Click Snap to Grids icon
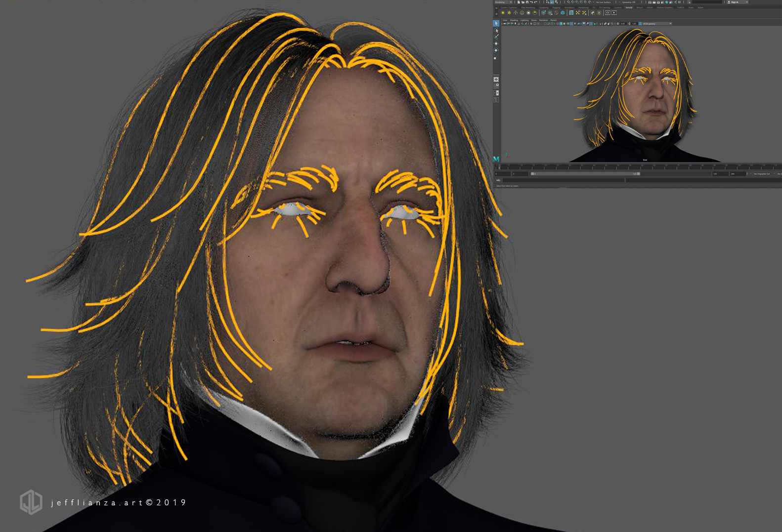The height and width of the screenshot is (532, 782). 568,2
